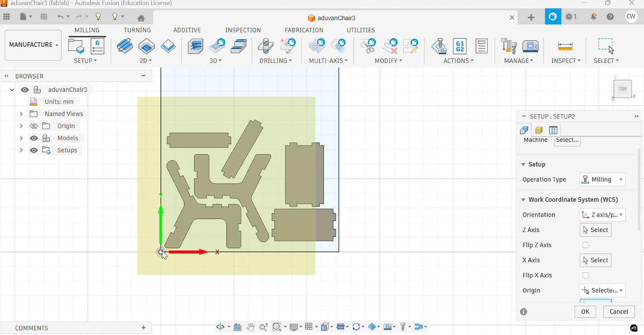The image size is (644, 335).
Task: Click the New Setup icon
Action: tap(76, 47)
